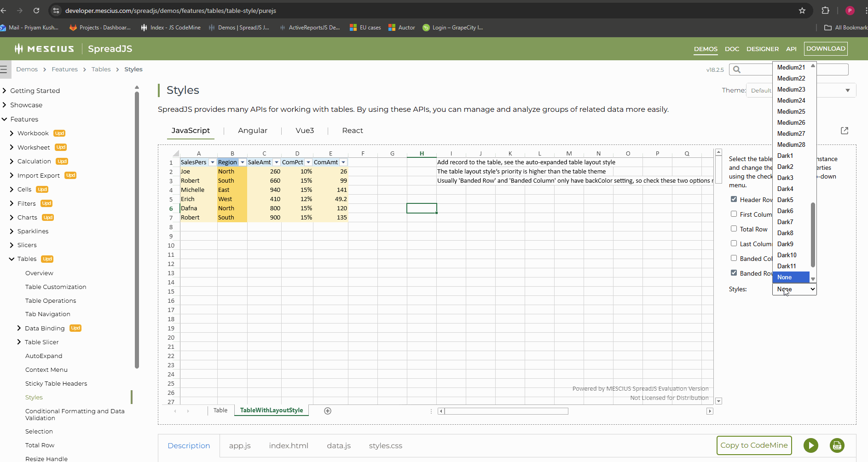The height and width of the screenshot is (462, 868).
Task: Switch to the Angular tab
Action: click(x=252, y=131)
